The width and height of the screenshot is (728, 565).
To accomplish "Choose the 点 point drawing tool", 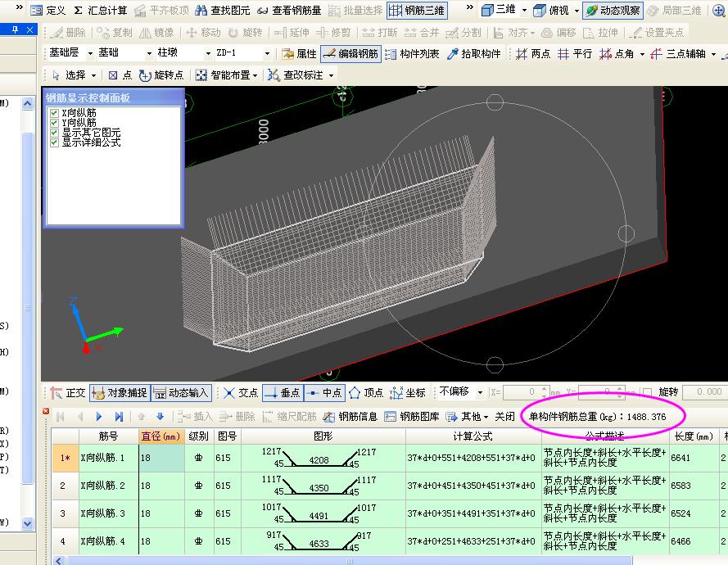I will pyautogui.click(x=120, y=75).
